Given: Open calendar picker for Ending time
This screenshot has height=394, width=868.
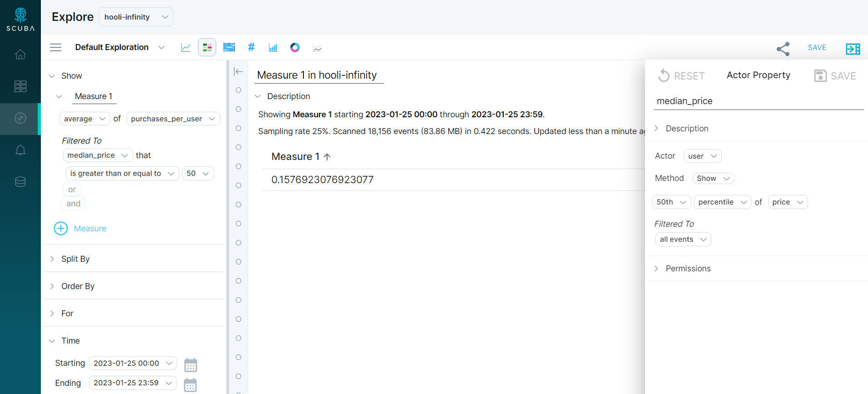Looking at the screenshot, I should pos(191,384).
